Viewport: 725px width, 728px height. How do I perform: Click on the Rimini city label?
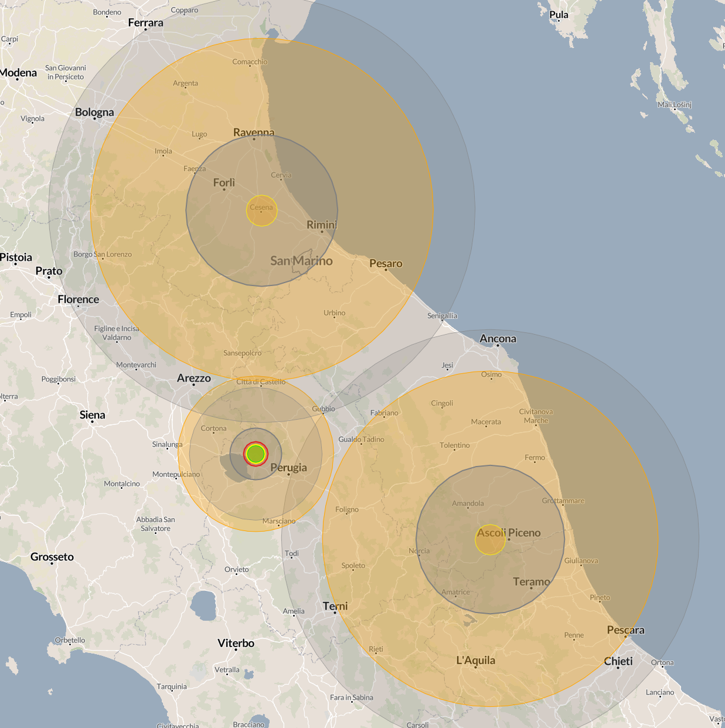click(x=322, y=224)
